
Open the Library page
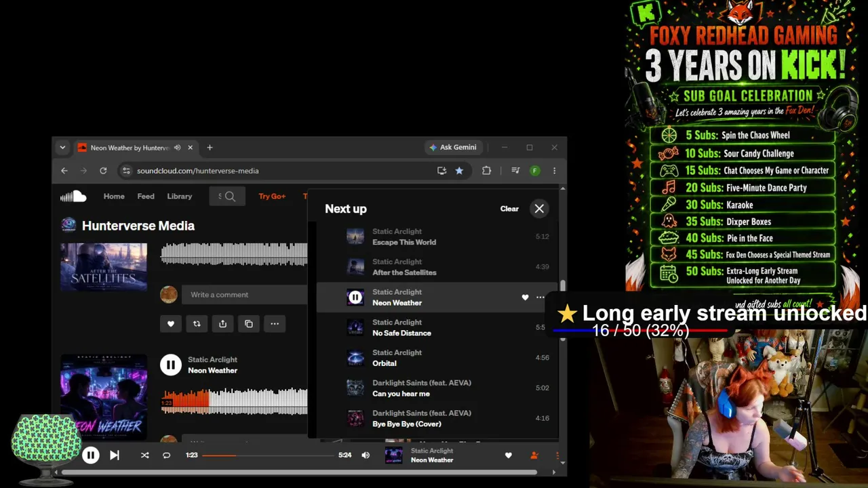180,197
